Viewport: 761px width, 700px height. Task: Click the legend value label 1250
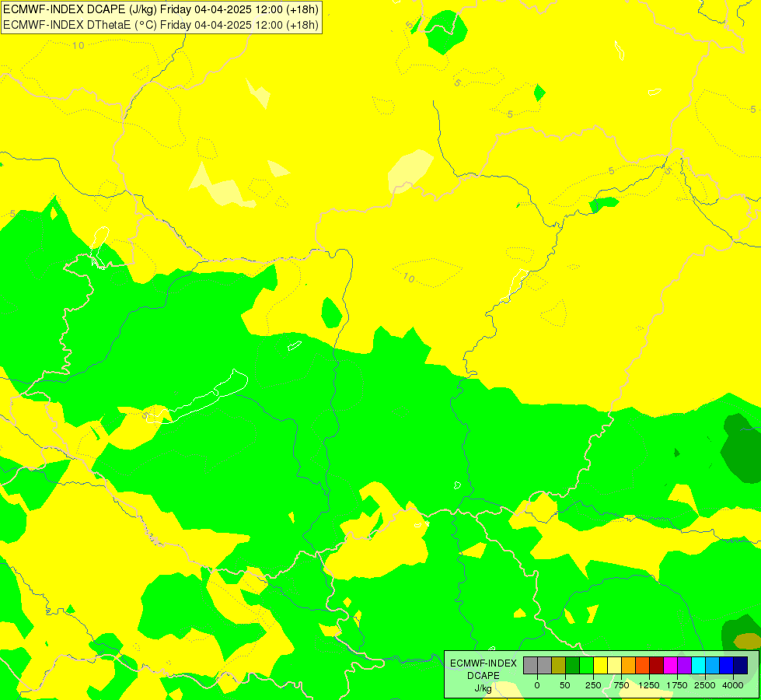(649, 685)
